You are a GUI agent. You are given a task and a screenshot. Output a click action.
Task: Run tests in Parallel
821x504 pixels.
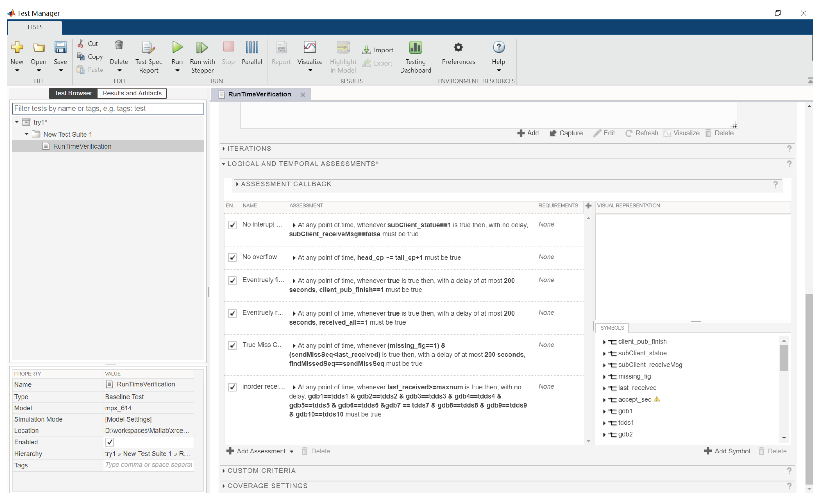pos(252,53)
